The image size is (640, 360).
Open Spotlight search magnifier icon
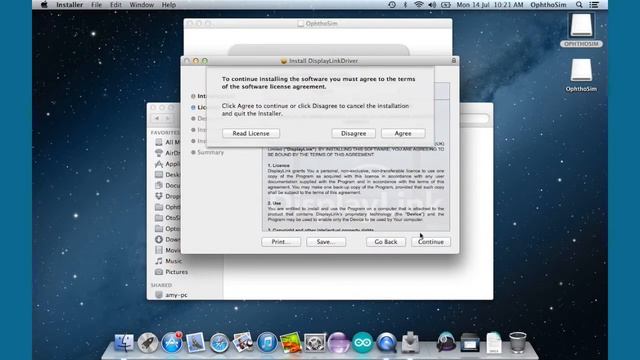tap(579, 5)
